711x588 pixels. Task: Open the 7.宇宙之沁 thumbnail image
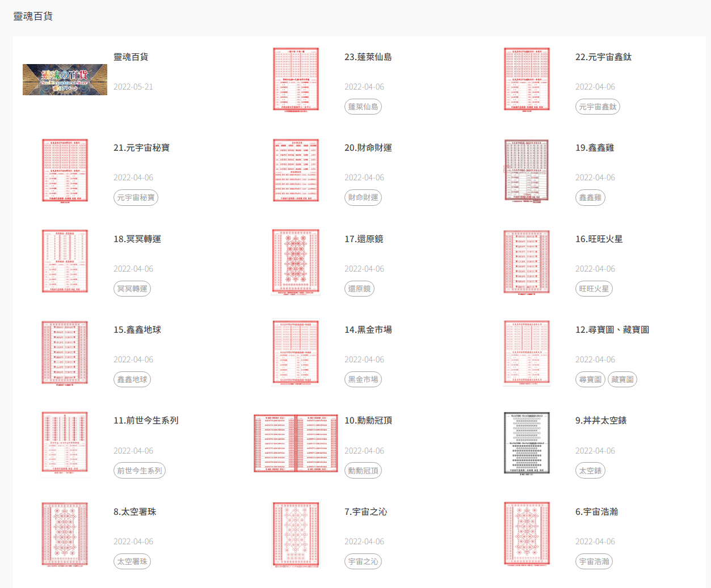(x=296, y=534)
